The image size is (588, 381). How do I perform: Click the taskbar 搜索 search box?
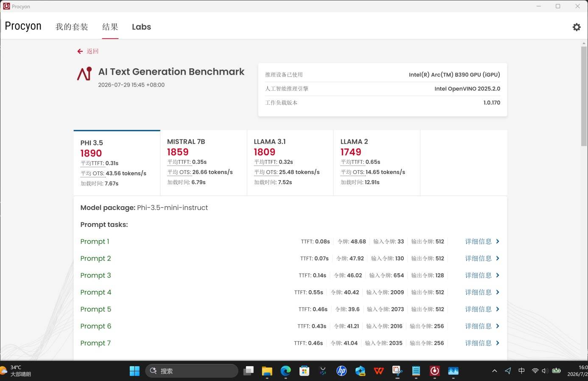point(192,371)
